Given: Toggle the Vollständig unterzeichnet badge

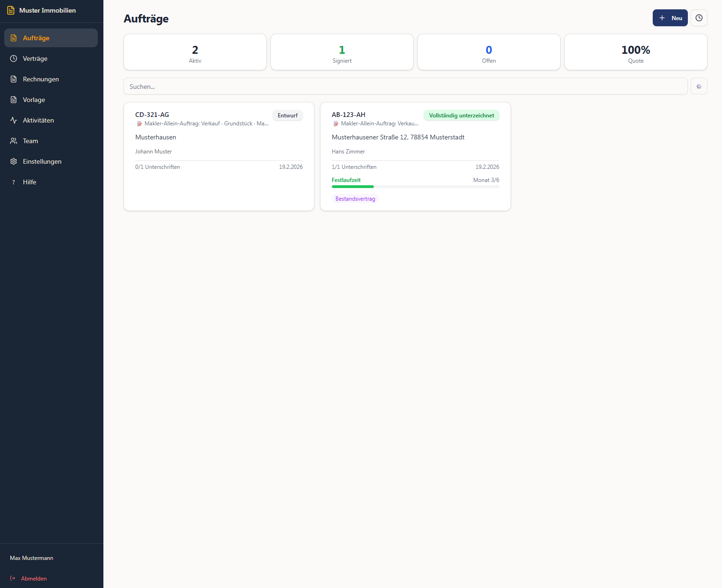Looking at the screenshot, I should 461,115.
